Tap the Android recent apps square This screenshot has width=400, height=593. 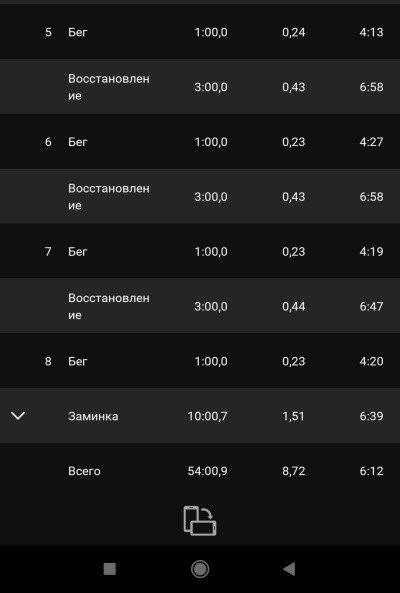point(110,569)
